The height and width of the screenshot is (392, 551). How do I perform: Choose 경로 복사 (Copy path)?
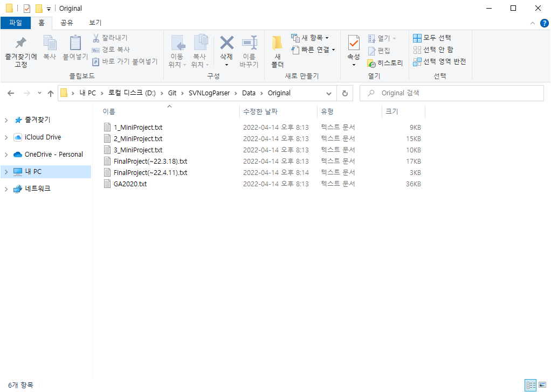tap(111, 50)
